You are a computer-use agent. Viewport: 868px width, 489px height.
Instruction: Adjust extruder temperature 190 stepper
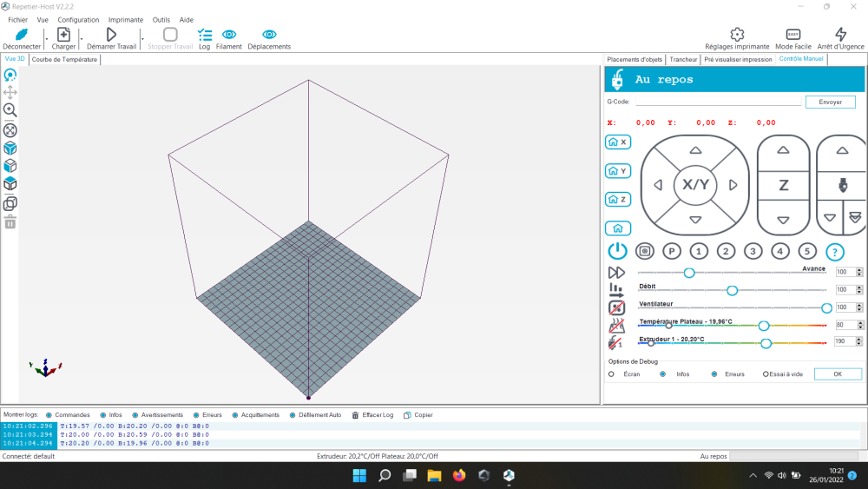(859, 341)
